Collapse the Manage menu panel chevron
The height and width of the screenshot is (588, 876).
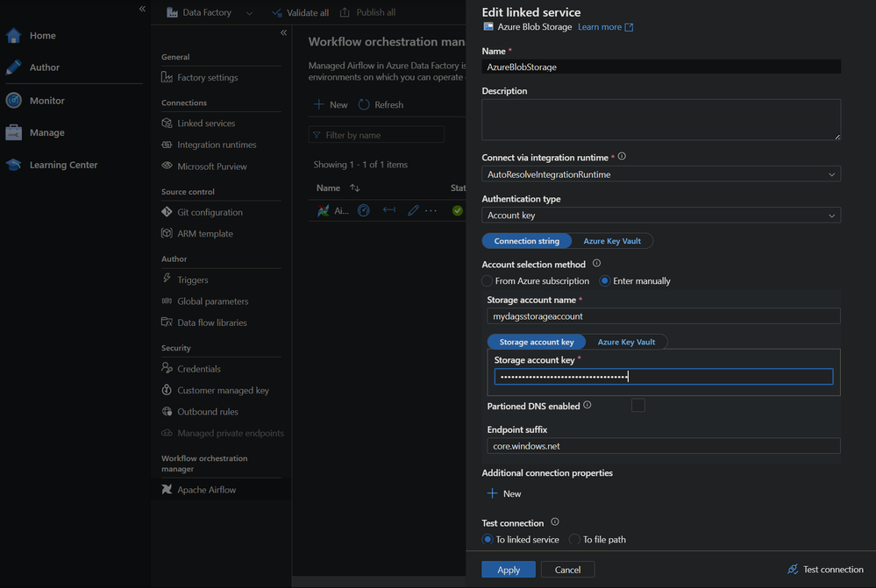(x=283, y=32)
